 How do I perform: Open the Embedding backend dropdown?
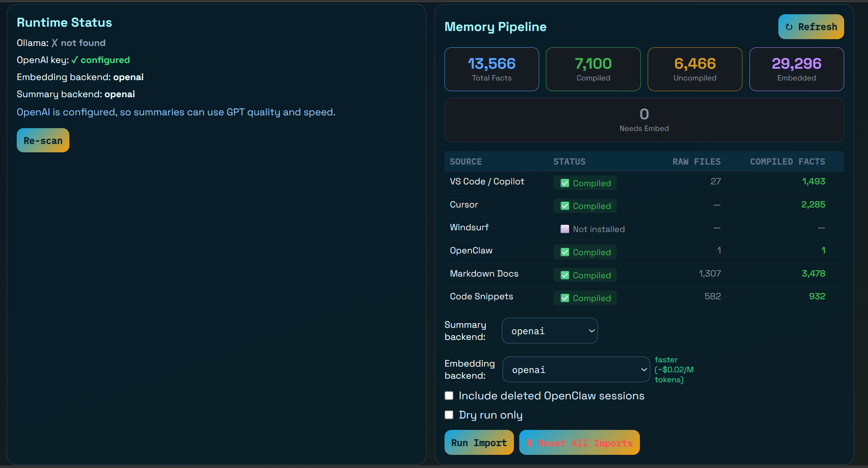tap(576, 369)
